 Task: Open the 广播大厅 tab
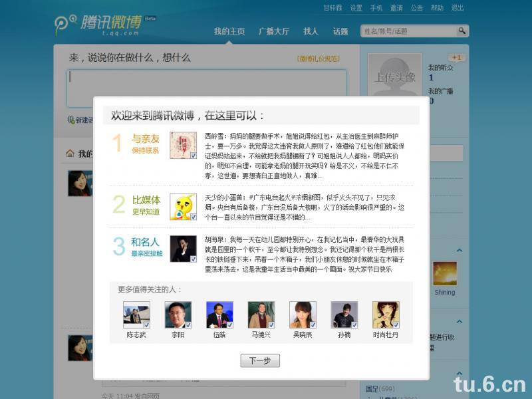tap(274, 31)
